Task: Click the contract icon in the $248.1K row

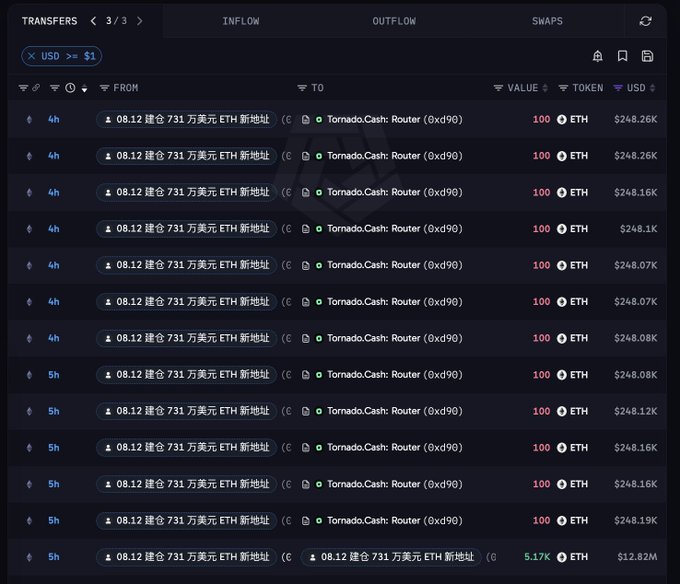Action: [306, 229]
